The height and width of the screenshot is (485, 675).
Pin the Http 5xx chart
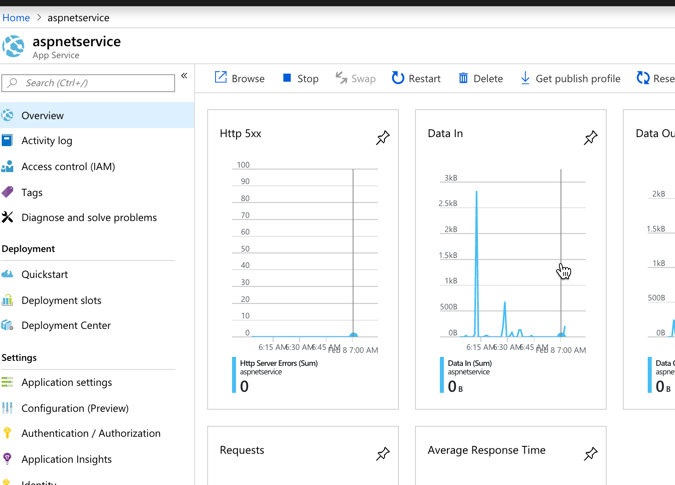tap(383, 138)
